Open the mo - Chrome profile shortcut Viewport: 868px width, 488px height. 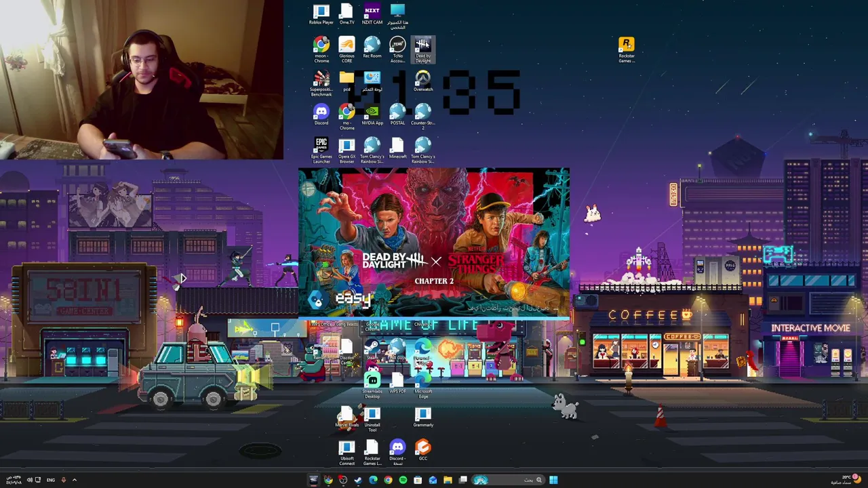pos(347,117)
